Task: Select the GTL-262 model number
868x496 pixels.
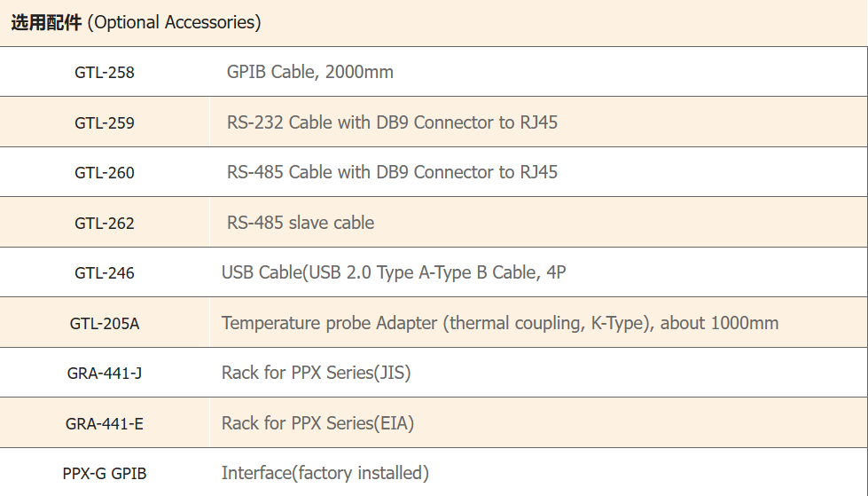Action: pyautogui.click(x=105, y=224)
